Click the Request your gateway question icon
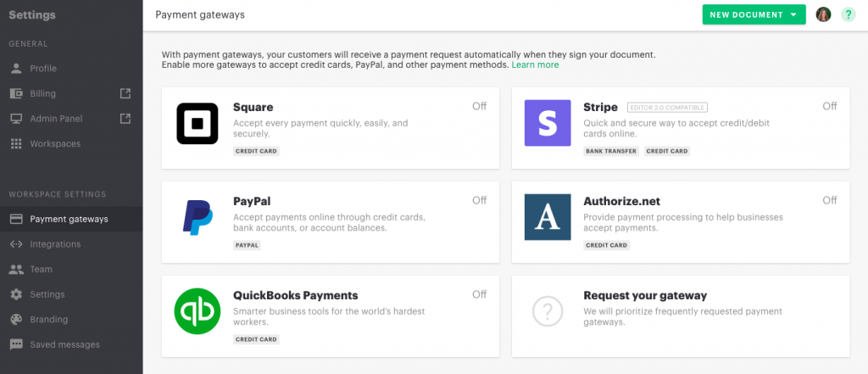The image size is (868, 374). pyautogui.click(x=548, y=311)
